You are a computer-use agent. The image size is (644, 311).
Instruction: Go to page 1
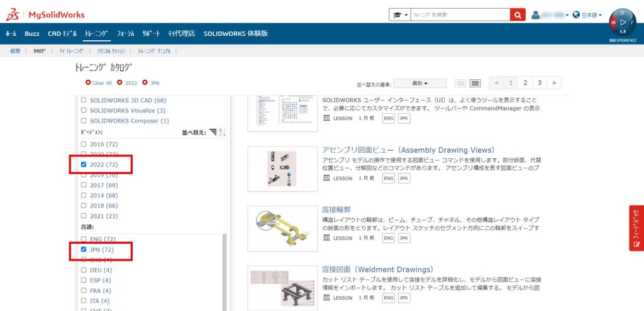coord(511,83)
